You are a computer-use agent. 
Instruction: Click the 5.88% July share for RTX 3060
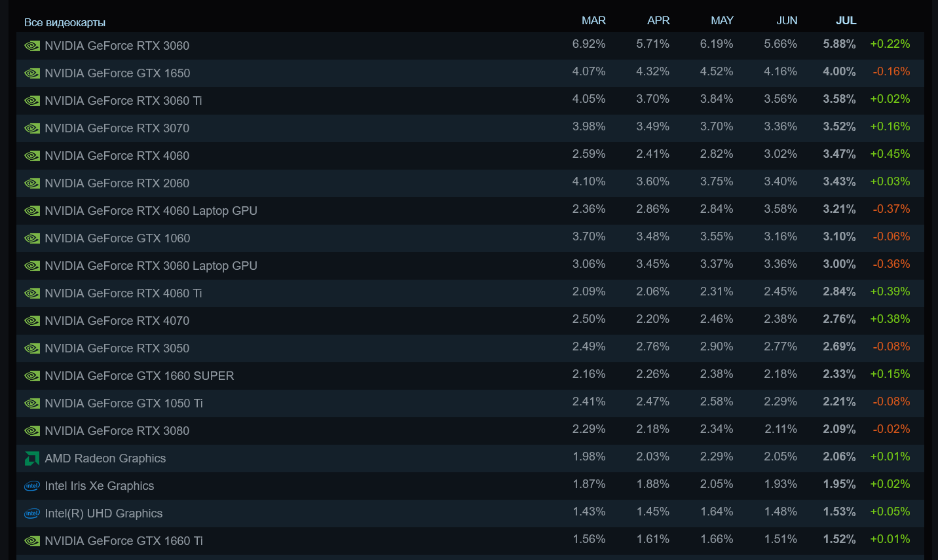pyautogui.click(x=839, y=44)
